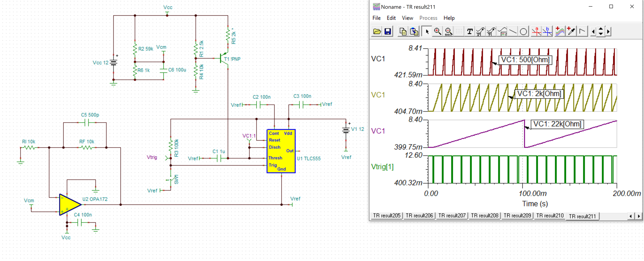The height and width of the screenshot is (261, 644).
Task: Switch to the TR result209 tab
Action: 517,216
